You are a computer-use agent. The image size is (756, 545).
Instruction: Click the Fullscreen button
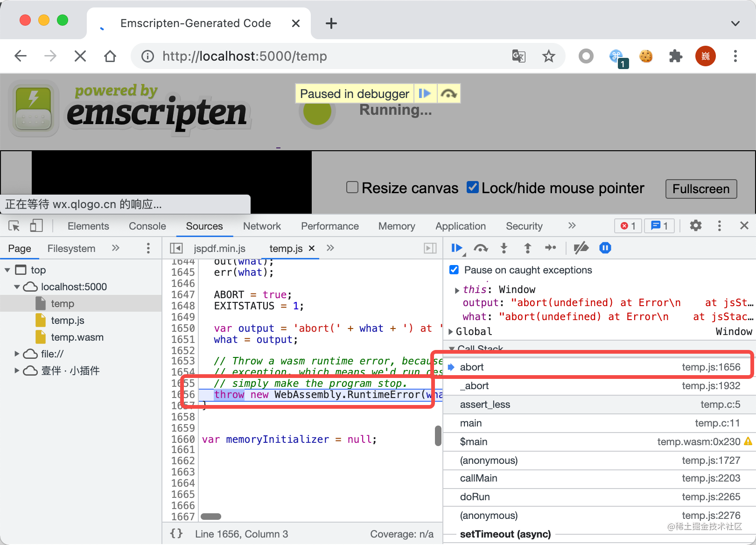(x=701, y=189)
